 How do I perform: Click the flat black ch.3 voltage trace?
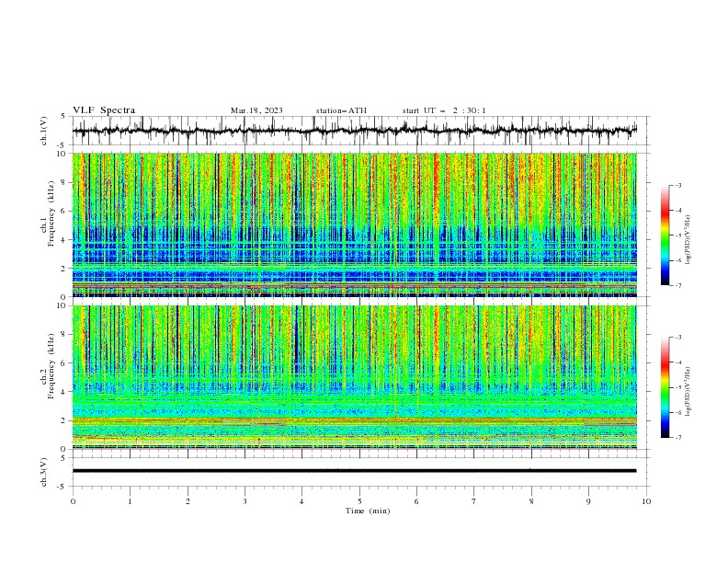click(354, 471)
